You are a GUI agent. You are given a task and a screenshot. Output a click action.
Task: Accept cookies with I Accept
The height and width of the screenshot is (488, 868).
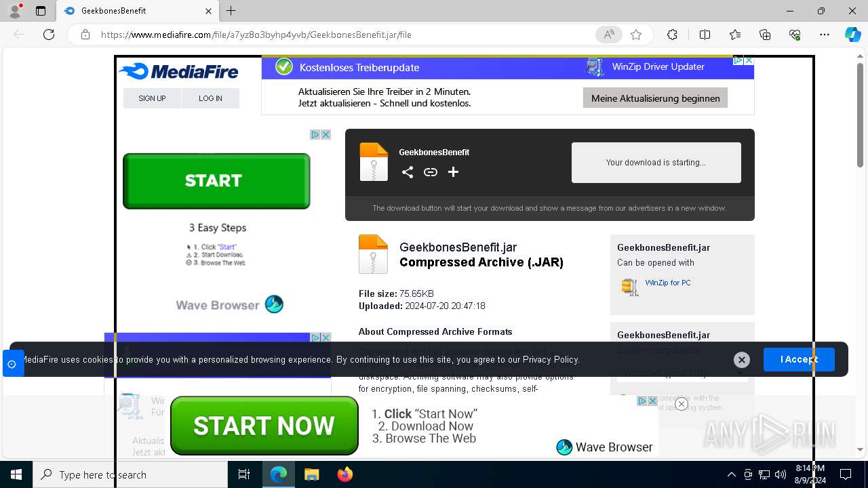799,359
